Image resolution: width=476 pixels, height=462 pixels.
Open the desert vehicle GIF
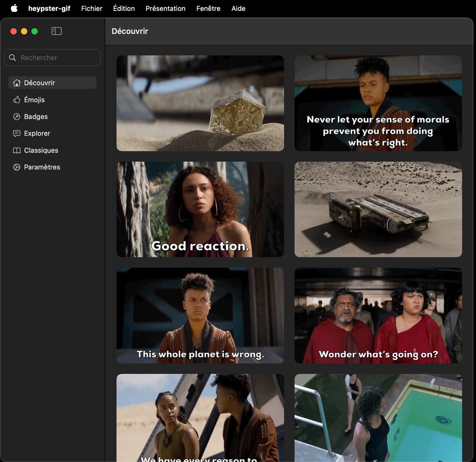(x=378, y=209)
